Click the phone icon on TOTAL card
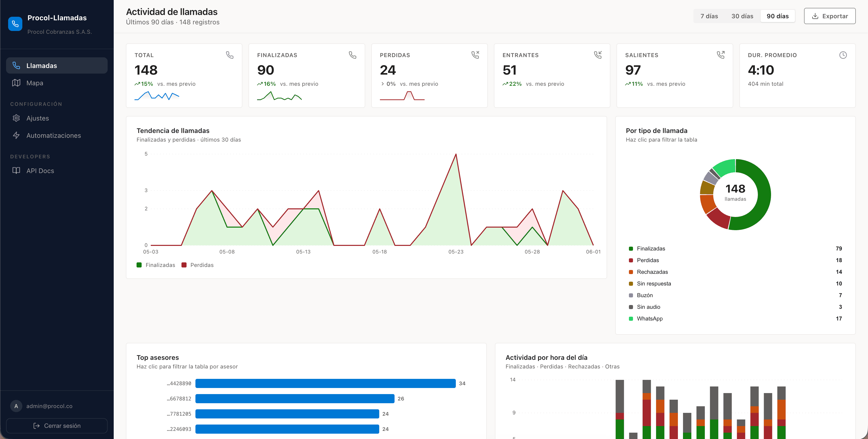The height and width of the screenshot is (439, 868). (x=230, y=55)
